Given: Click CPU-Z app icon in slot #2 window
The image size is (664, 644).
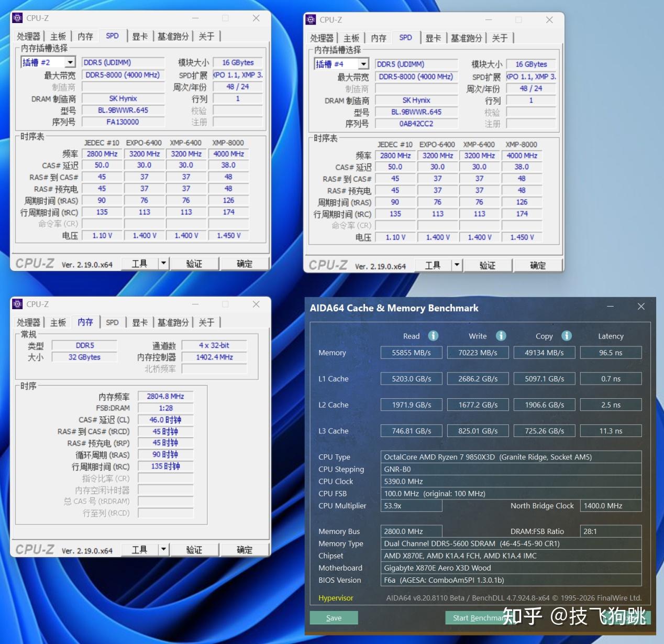Looking at the screenshot, I should (x=17, y=18).
